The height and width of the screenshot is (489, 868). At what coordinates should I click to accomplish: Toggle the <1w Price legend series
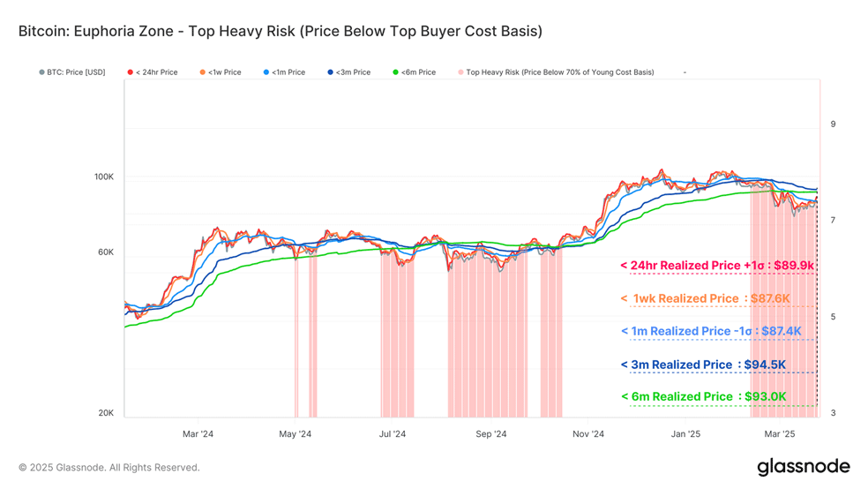click(221, 72)
